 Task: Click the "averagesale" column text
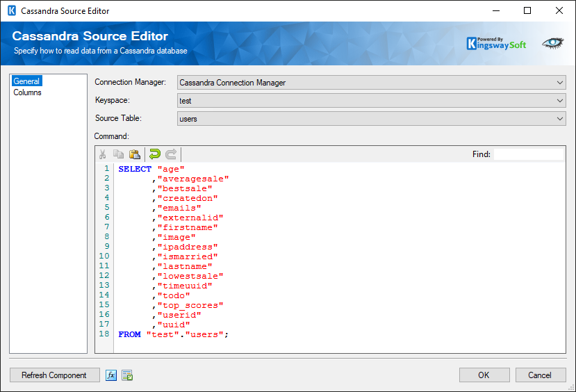(193, 179)
